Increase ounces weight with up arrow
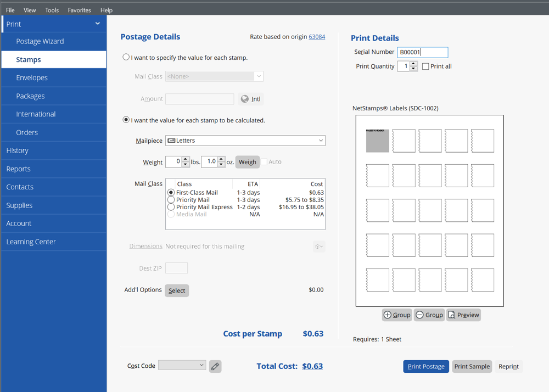The image size is (549, 392). click(221, 159)
